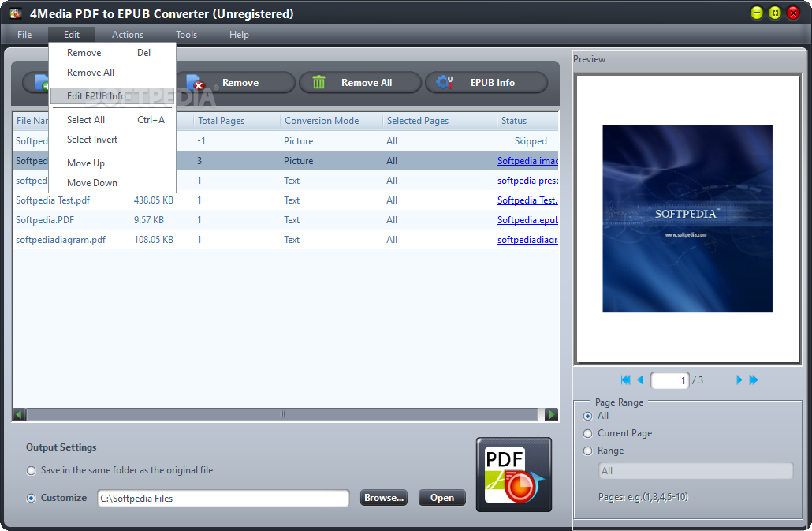Click the Softpedia preview page thumbnail
812x531 pixels.
(687, 219)
